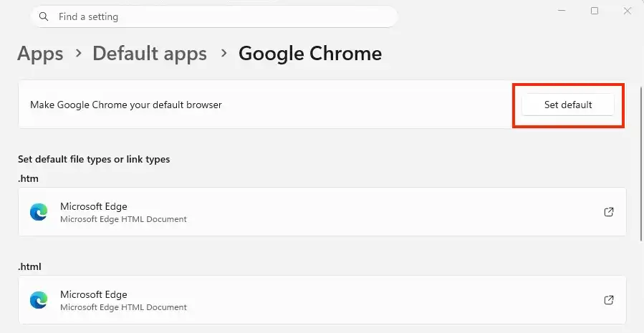Close the Settings window
Image resolution: width=644 pixels, height=333 pixels.
[x=627, y=11]
